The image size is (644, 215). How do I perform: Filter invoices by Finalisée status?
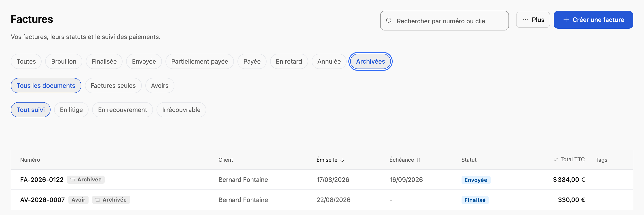click(104, 61)
